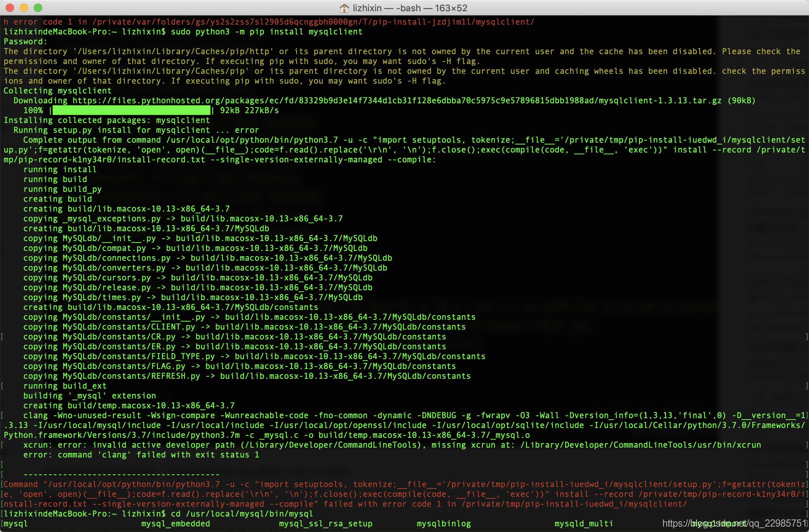The height and width of the screenshot is (532, 809).
Task: Click the 'creating build' line
Action: coord(58,199)
